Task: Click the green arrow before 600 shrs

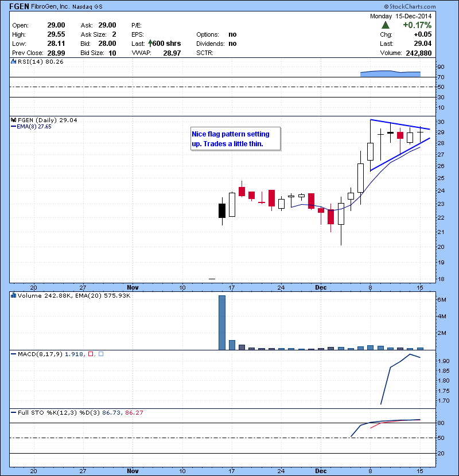Action: click(150, 44)
